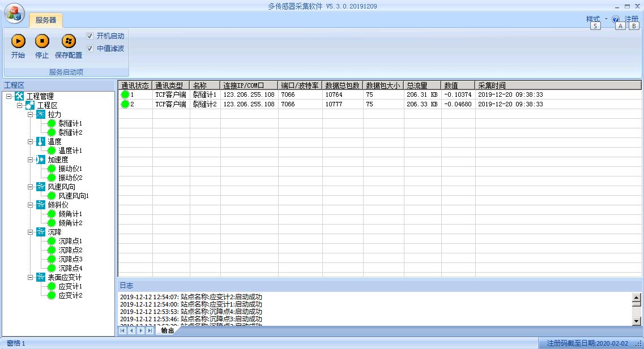Select the 输出 output tab
The image size is (644, 349).
(x=167, y=331)
